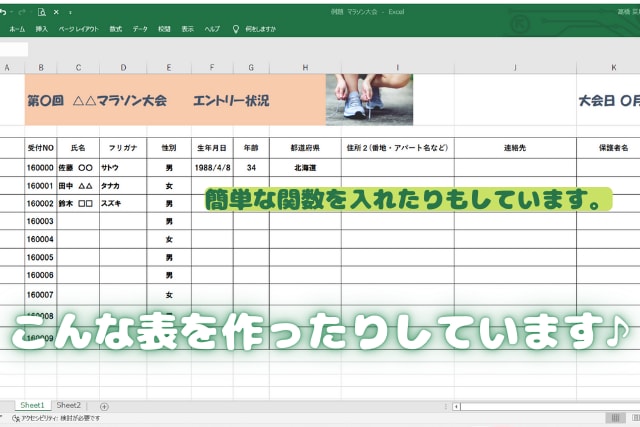Image resolution: width=640 pixels, height=427 pixels.
Task: Click the furigana cell サトウ
Action: pyautogui.click(x=123, y=167)
